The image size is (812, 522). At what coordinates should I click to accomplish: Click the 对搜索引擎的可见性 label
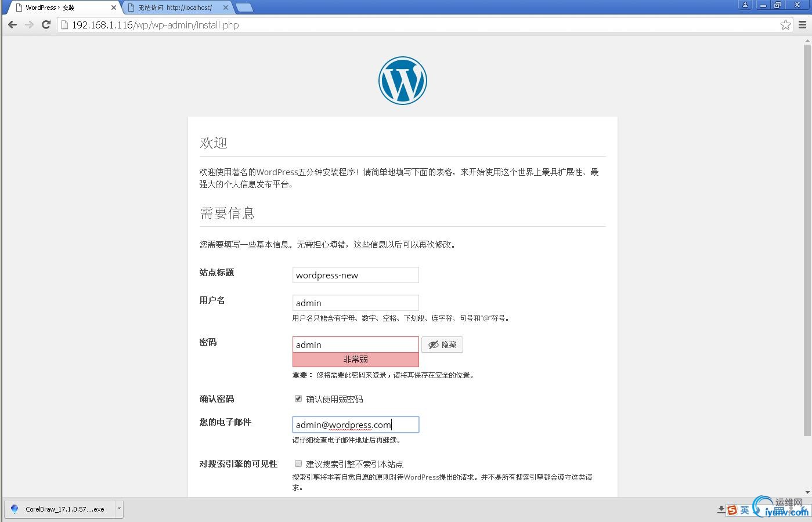[x=239, y=464]
